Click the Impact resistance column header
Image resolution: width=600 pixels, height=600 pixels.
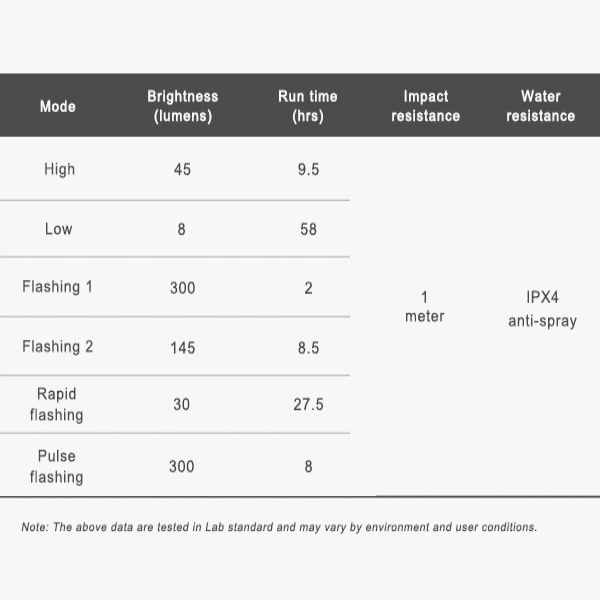426,106
